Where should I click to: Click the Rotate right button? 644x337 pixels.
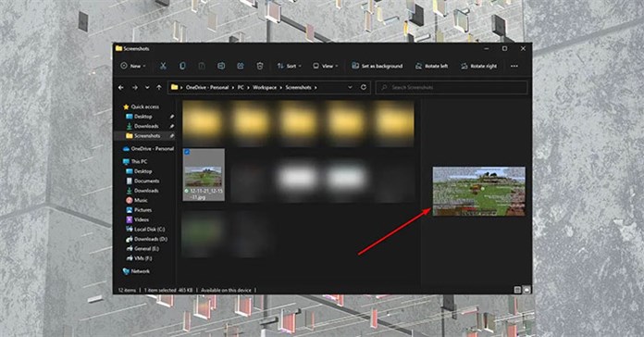click(479, 66)
